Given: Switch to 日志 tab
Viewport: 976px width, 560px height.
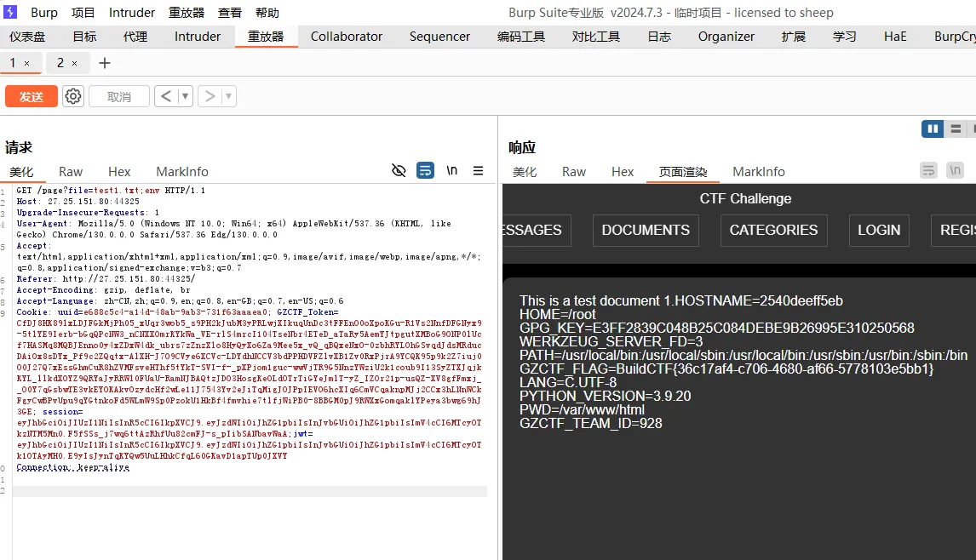Looking at the screenshot, I should 659,37.
